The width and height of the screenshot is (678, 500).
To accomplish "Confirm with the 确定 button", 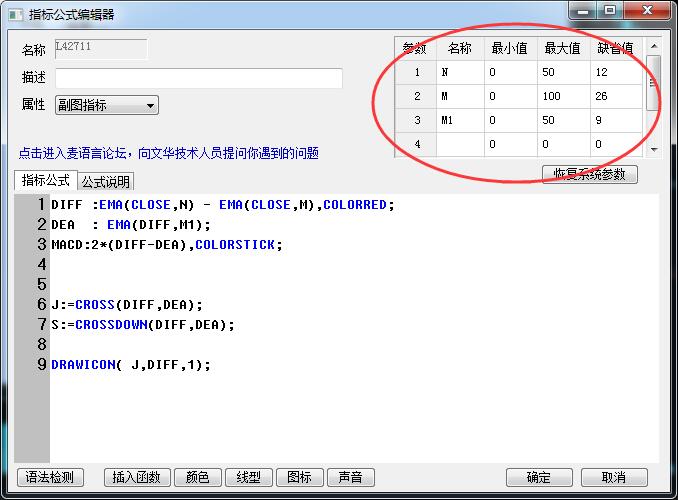I will (539, 478).
